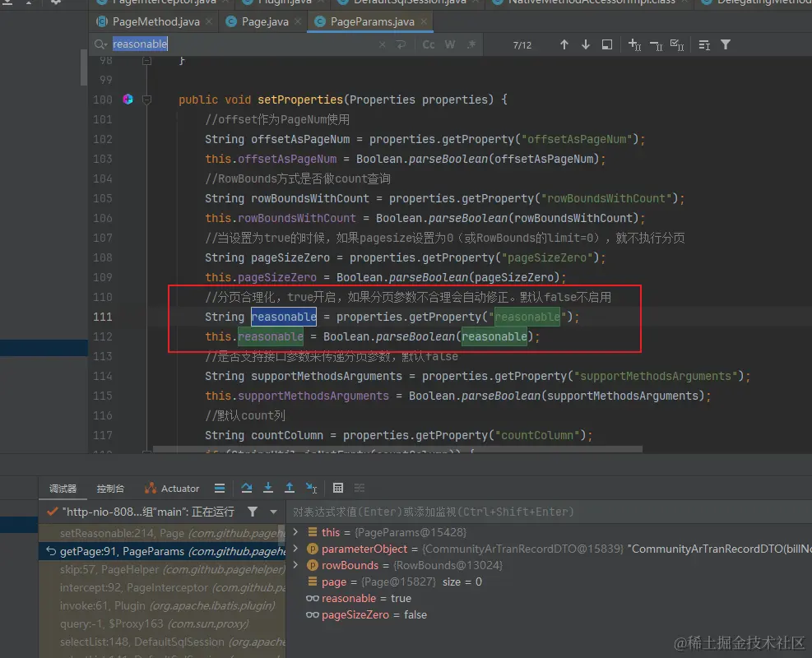Open the 控制台 console tab
This screenshot has width=812, height=658.
tap(110, 488)
